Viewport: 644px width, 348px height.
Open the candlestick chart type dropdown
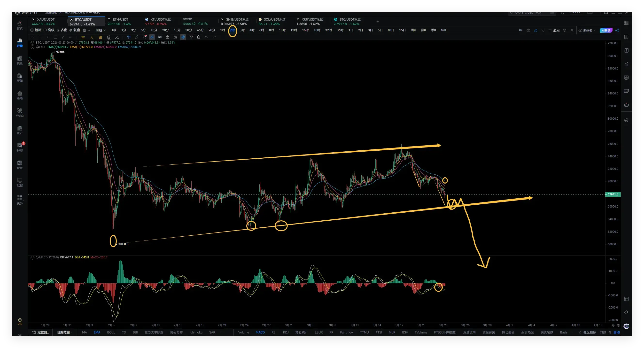(x=86, y=30)
